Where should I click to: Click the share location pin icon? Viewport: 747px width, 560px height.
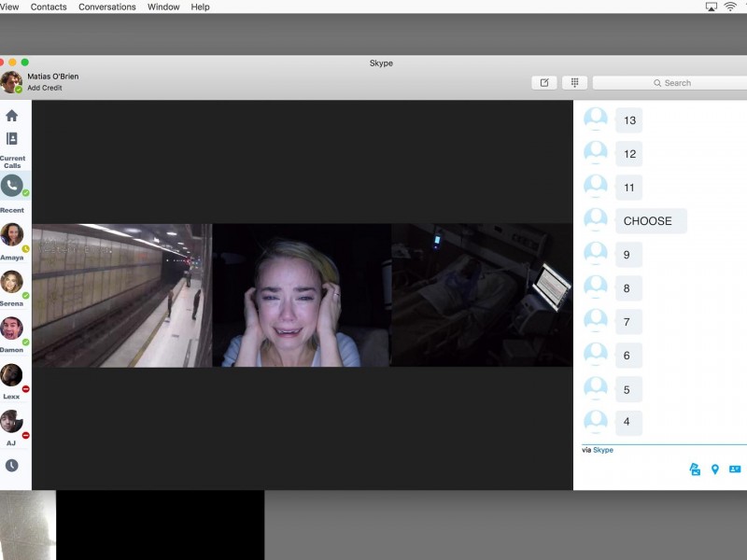715,469
